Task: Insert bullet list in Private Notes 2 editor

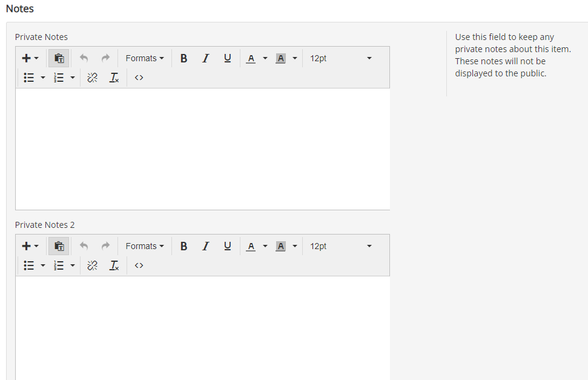Action: pos(29,265)
